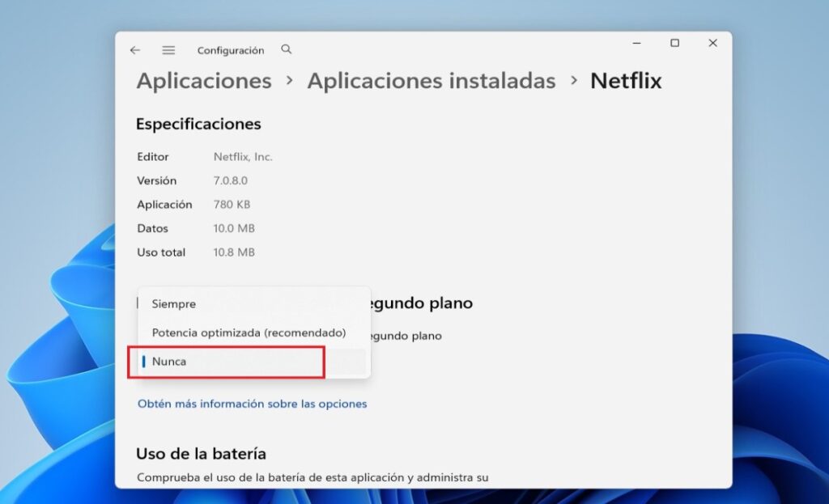Click the Uso total 10.8 MB value
This screenshot has height=504, width=829.
tap(234, 252)
